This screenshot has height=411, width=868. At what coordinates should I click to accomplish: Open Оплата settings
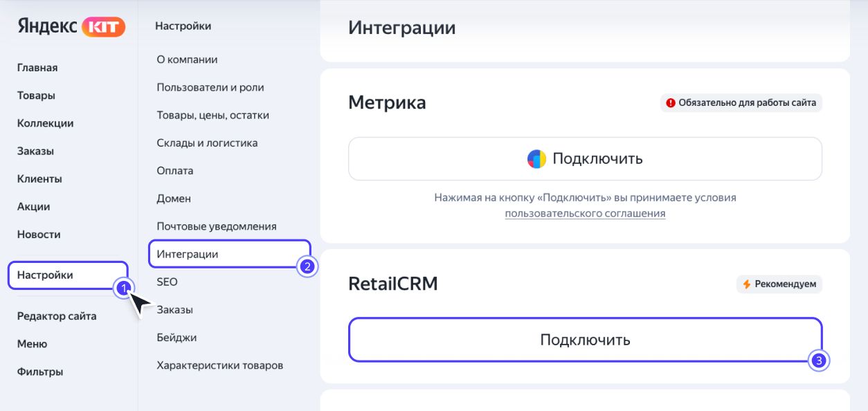point(175,170)
